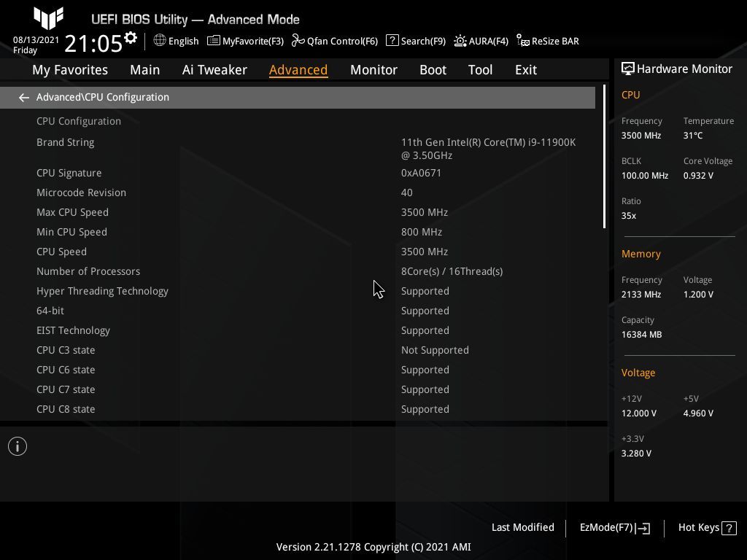747x560 pixels.
Task: Select the 64-bit row
Action: click(x=298, y=311)
